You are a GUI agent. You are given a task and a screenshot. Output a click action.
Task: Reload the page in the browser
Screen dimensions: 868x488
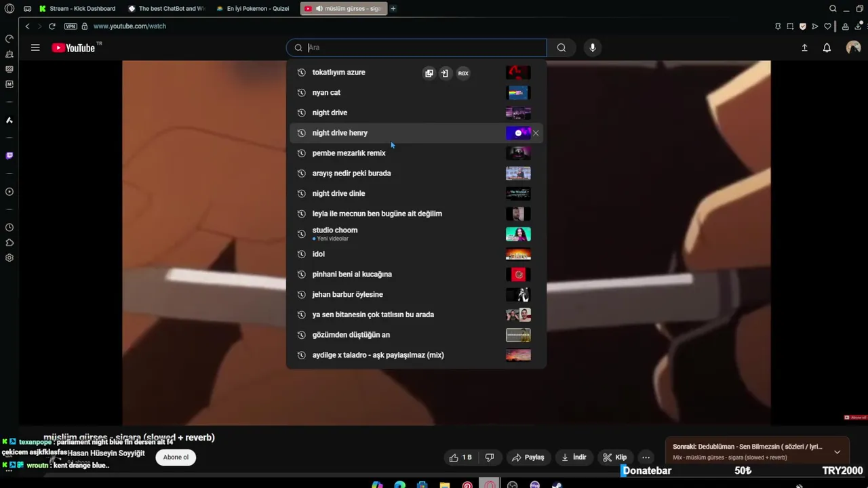pyautogui.click(x=52, y=26)
